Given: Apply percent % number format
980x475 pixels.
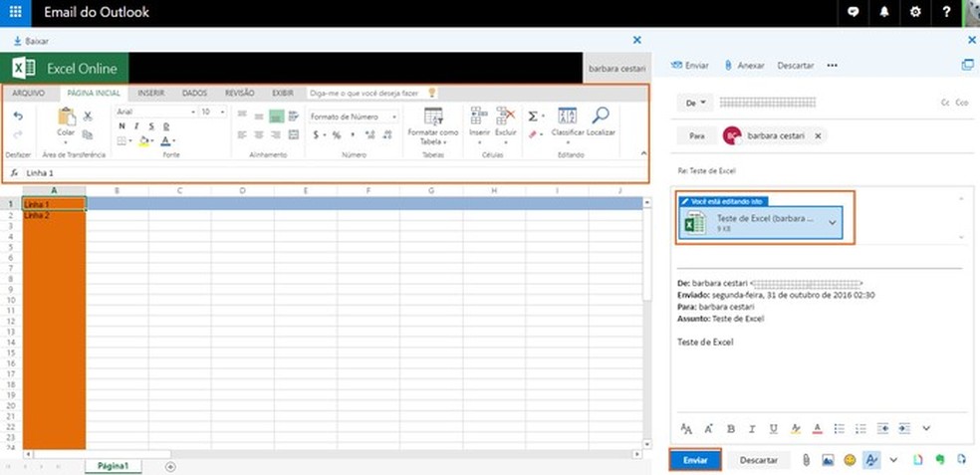Looking at the screenshot, I should point(337,135).
